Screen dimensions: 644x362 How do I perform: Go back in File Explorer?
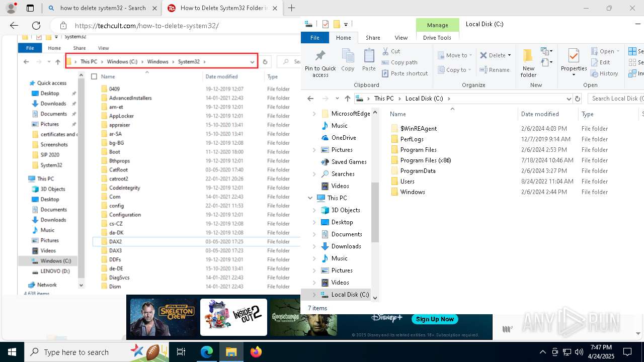[x=310, y=99]
